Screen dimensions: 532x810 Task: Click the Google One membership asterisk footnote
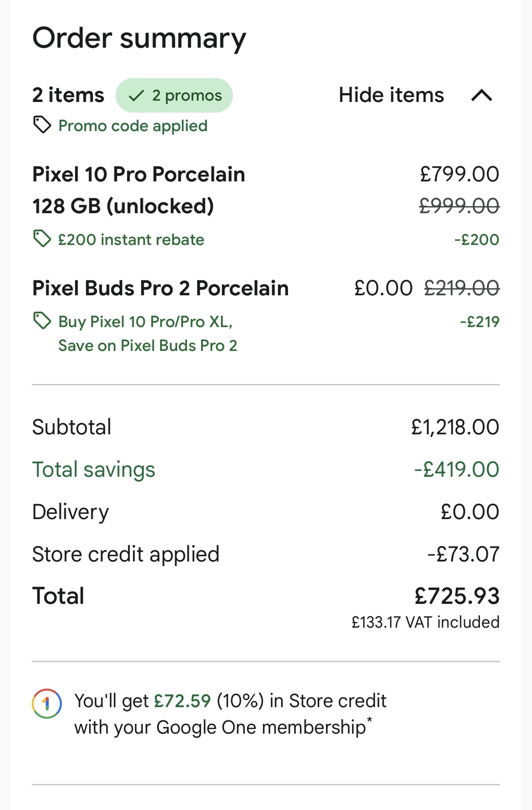[369, 720]
